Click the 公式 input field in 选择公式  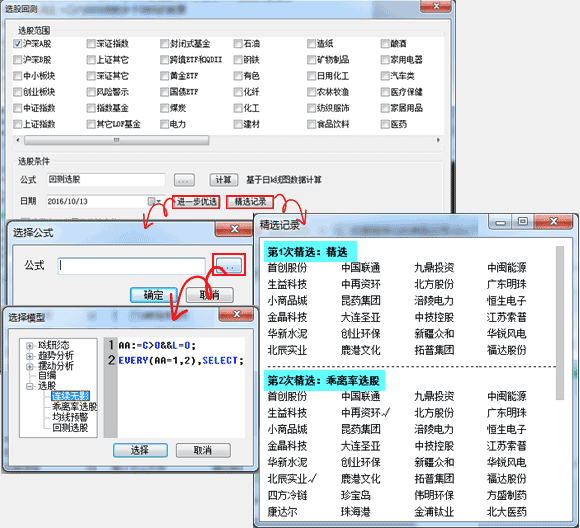tap(131, 266)
